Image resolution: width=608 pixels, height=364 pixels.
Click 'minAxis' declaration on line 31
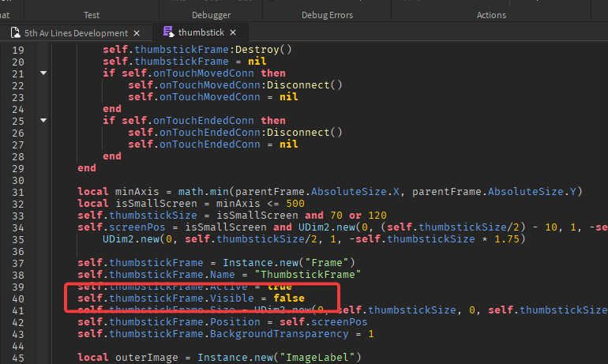(x=137, y=192)
